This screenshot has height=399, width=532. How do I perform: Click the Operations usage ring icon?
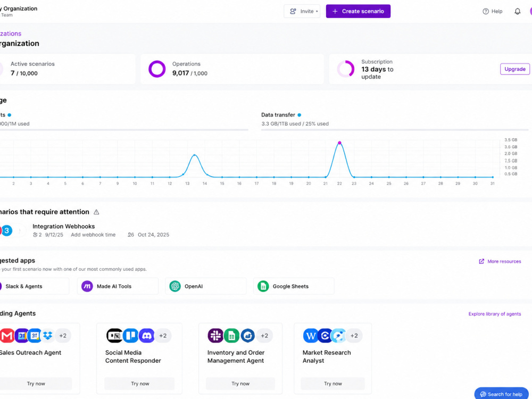coord(157,69)
